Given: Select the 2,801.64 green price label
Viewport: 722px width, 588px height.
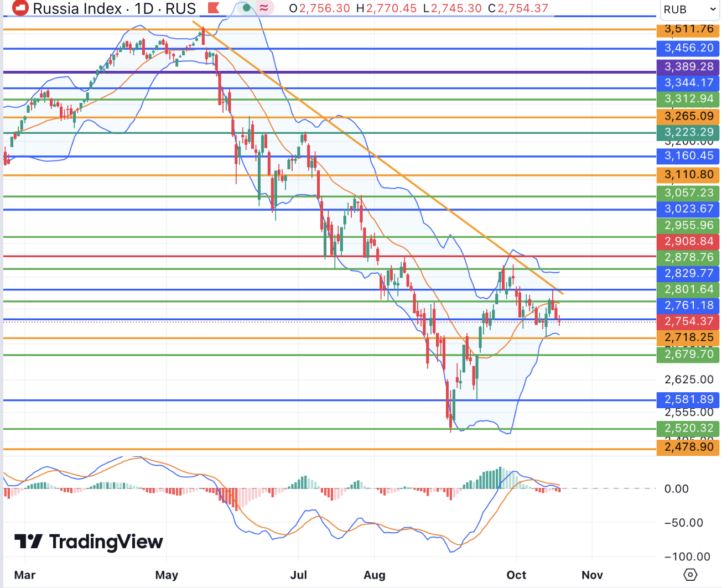Looking at the screenshot, I should click(688, 289).
